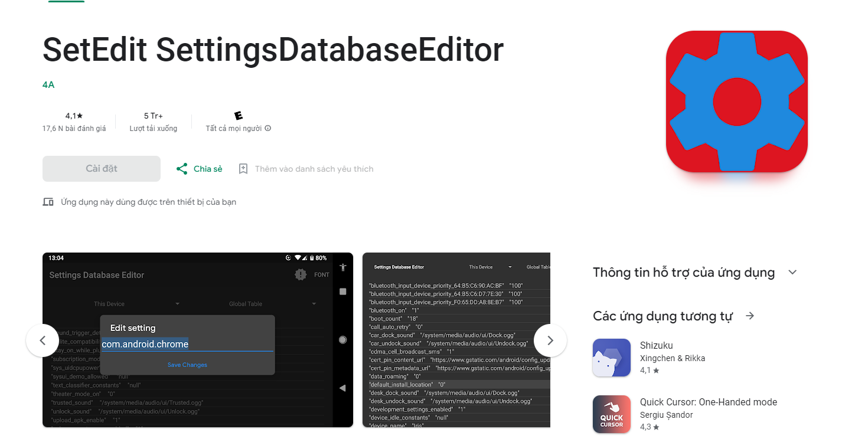
Task: Open Các ứng dụng tương tự arrow
Action: (750, 316)
